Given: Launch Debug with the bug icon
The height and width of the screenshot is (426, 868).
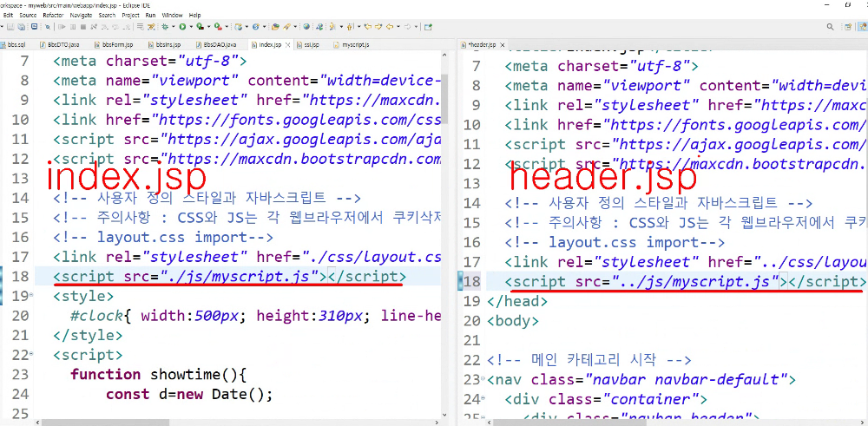Looking at the screenshot, I should click(x=165, y=26).
